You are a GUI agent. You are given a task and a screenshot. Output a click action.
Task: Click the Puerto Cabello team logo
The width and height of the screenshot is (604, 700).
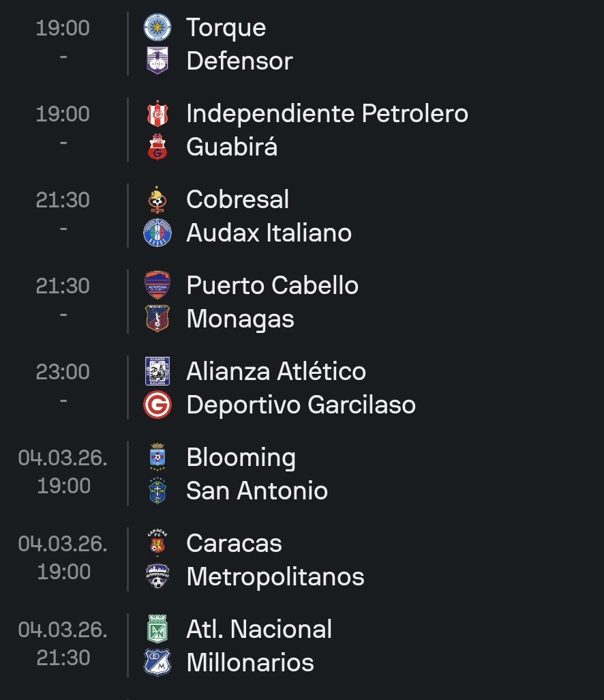click(157, 286)
